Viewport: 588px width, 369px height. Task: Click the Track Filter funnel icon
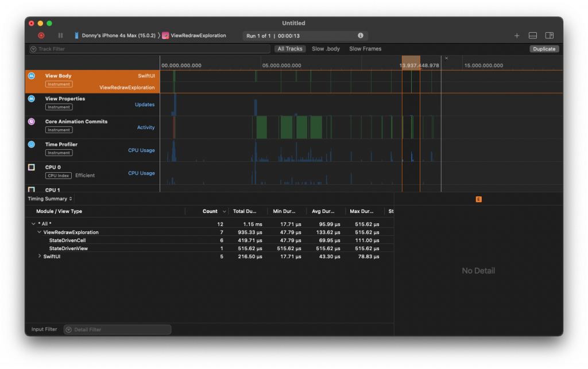click(x=33, y=49)
